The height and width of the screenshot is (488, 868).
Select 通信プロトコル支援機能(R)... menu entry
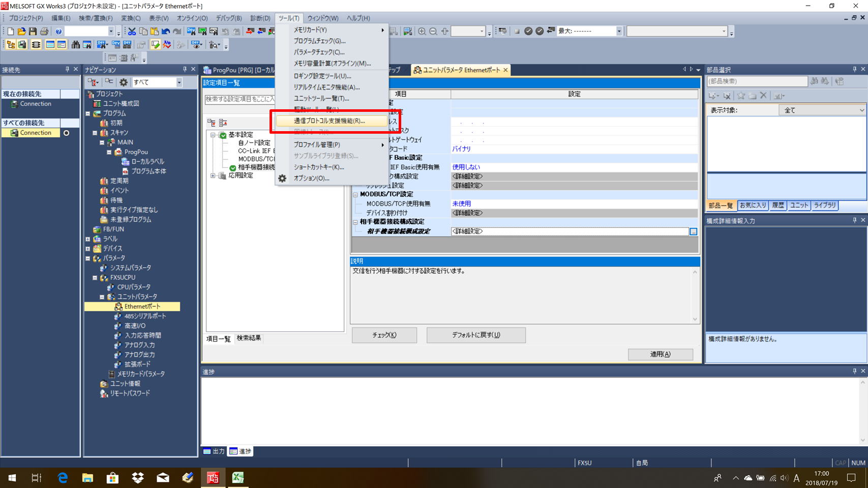click(x=332, y=121)
